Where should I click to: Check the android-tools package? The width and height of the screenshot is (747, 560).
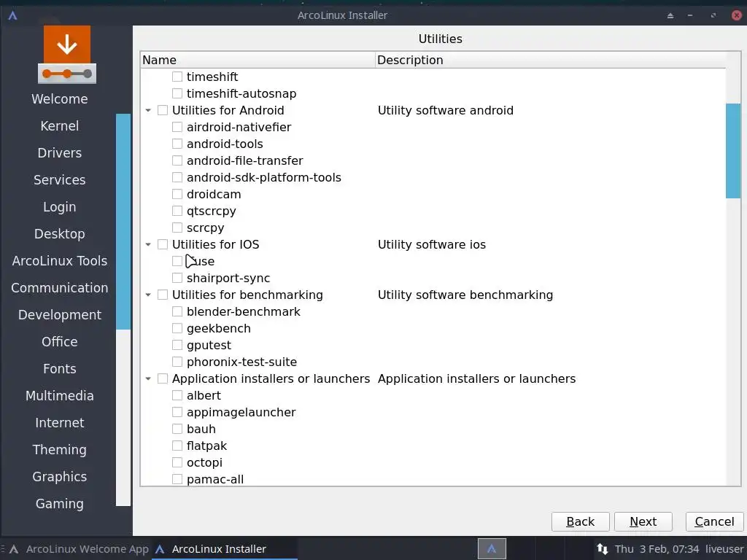(177, 144)
